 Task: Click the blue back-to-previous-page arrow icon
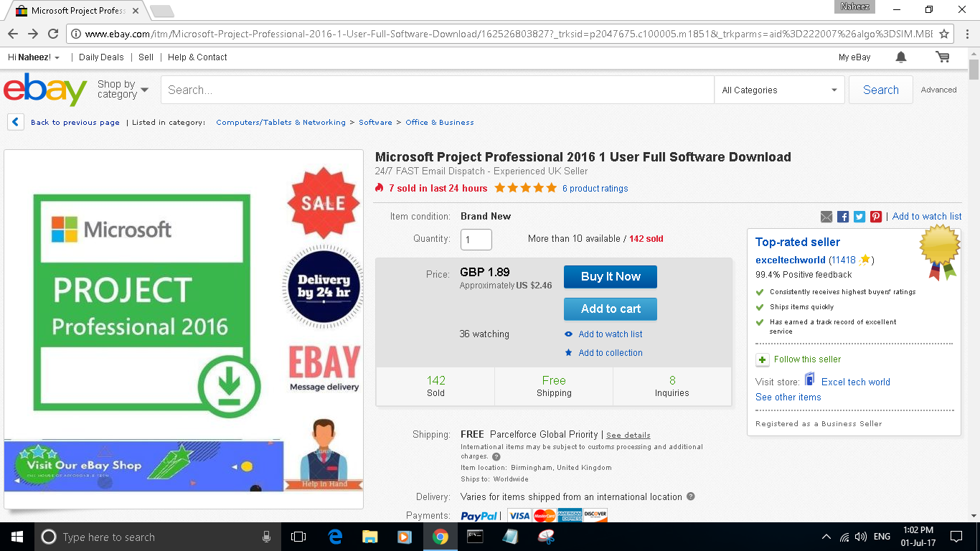tap(15, 122)
